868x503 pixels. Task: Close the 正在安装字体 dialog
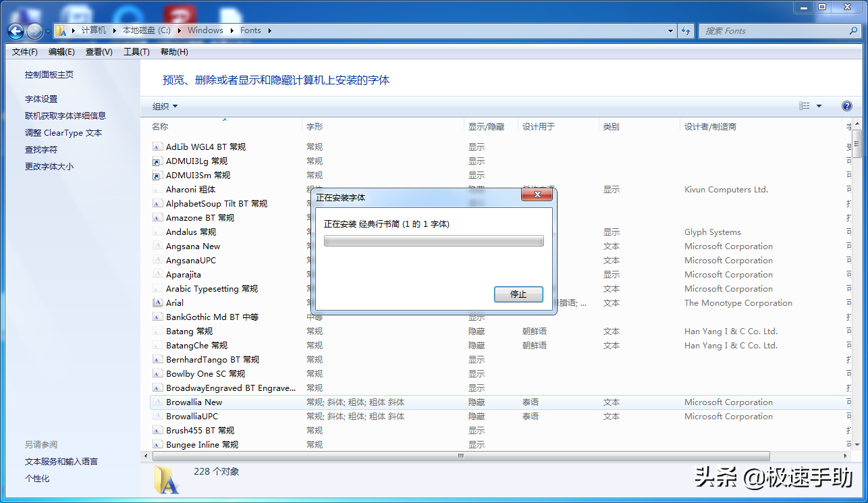tap(537, 195)
